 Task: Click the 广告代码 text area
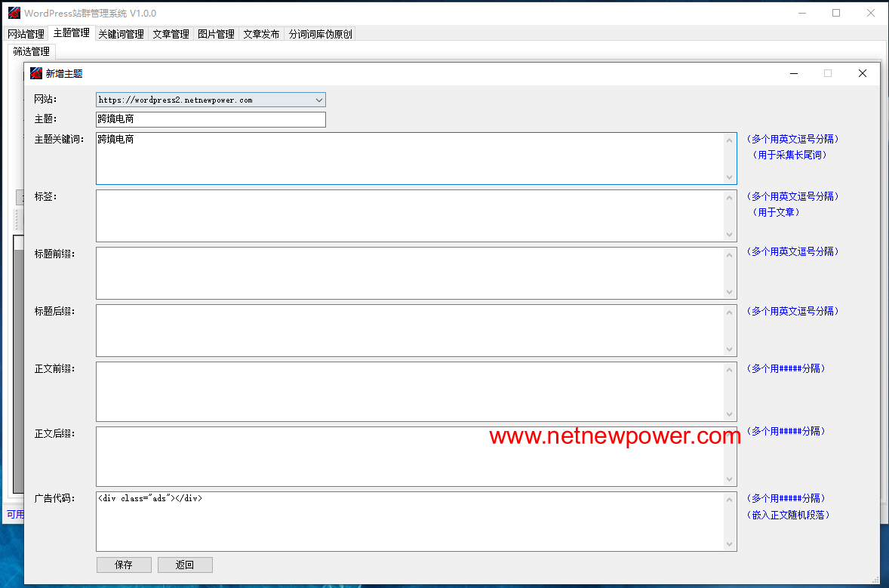(x=416, y=522)
